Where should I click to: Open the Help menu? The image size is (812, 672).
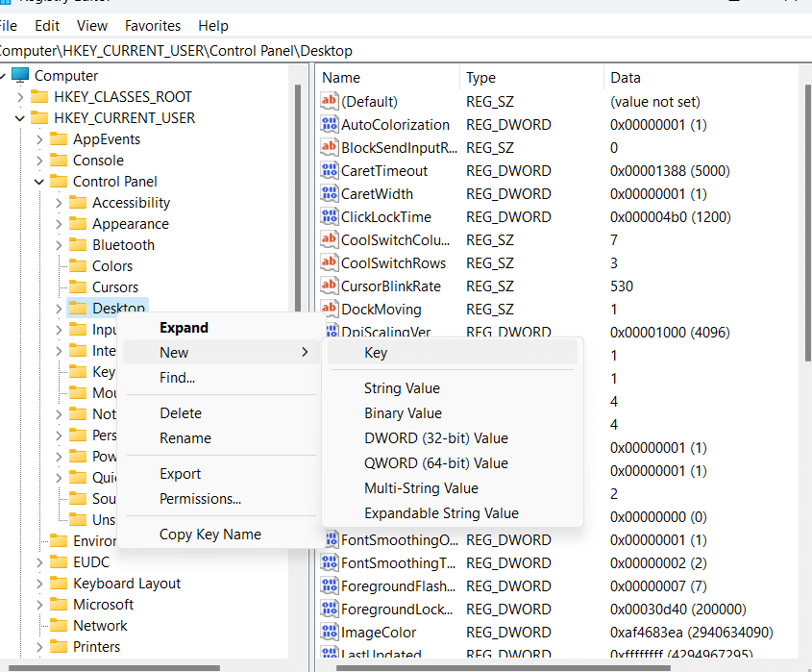point(212,25)
